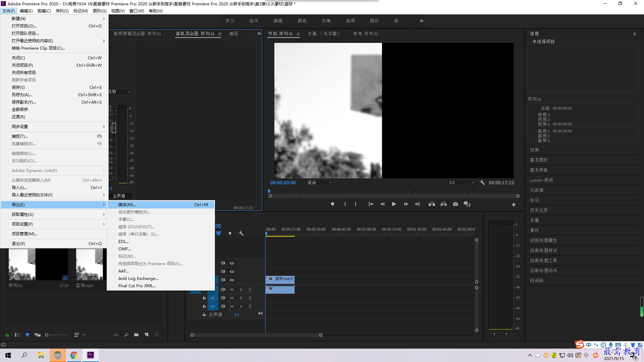Image resolution: width=644 pixels, height=362 pixels.
Task: Switch Project panel to list view
Action: 17,335
